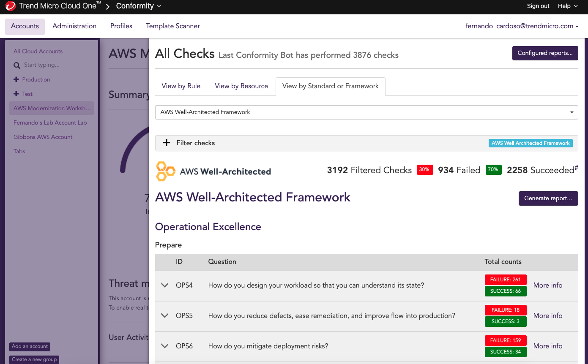Select All Cloud Accounts in sidebar
Image resolution: width=588 pixels, height=364 pixels.
point(38,51)
